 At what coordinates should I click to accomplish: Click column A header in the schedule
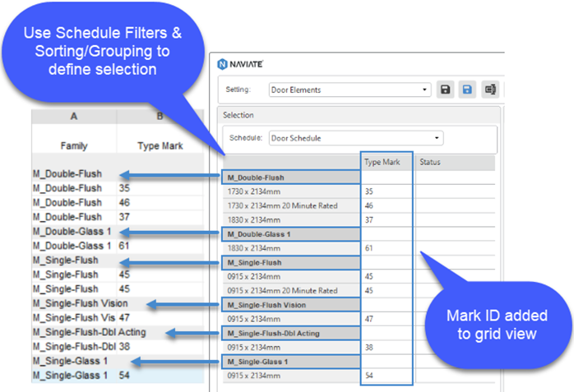(x=74, y=116)
